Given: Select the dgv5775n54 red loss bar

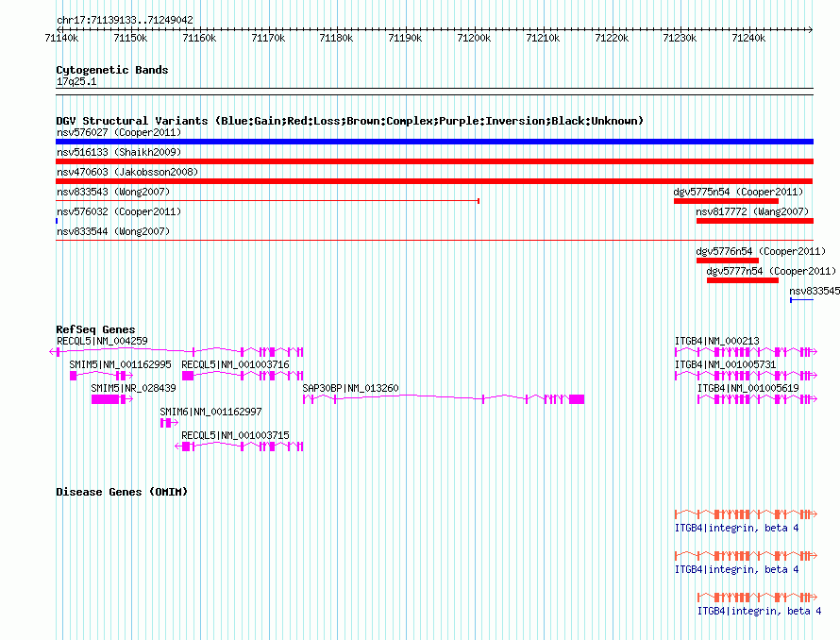Looking at the screenshot, I should pos(726,201).
